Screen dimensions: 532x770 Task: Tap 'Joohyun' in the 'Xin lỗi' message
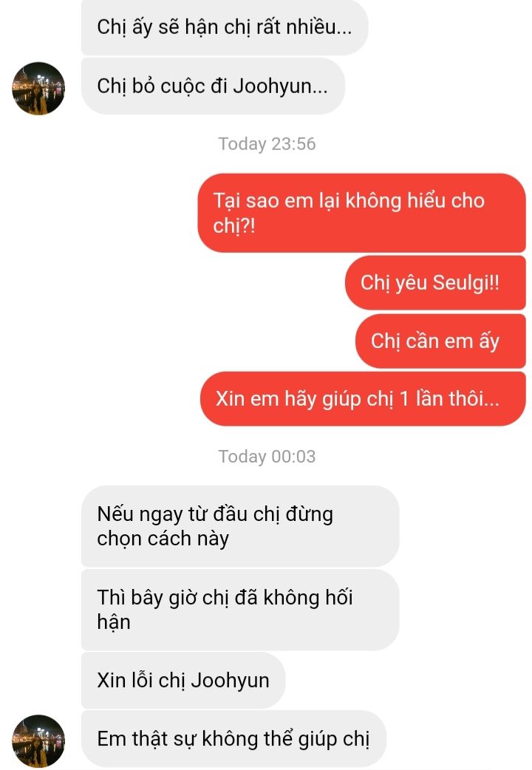click(x=230, y=681)
